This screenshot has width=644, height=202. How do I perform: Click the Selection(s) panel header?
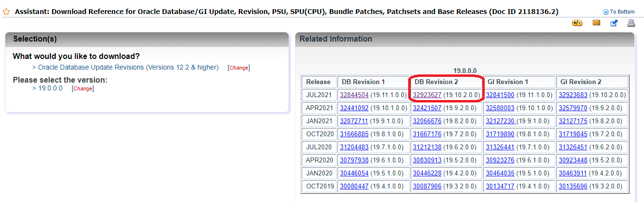pyautogui.click(x=147, y=39)
